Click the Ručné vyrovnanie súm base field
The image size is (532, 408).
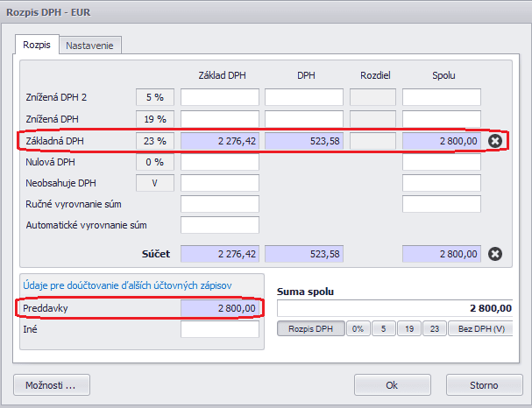[219, 204]
